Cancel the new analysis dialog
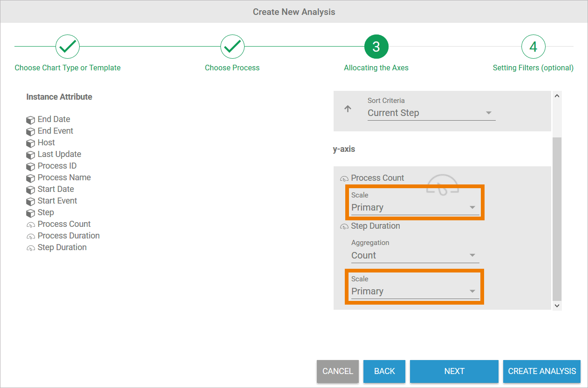588x388 pixels. coord(337,371)
